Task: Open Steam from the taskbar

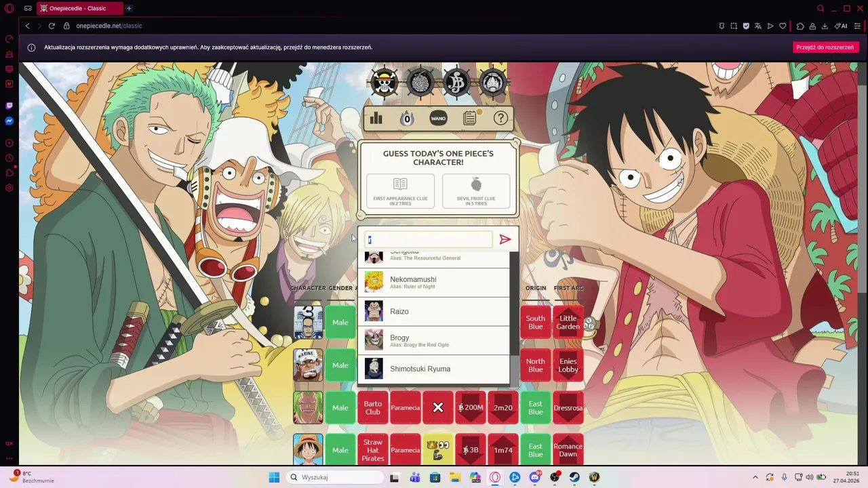Action: pyautogui.click(x=574, y=477)
